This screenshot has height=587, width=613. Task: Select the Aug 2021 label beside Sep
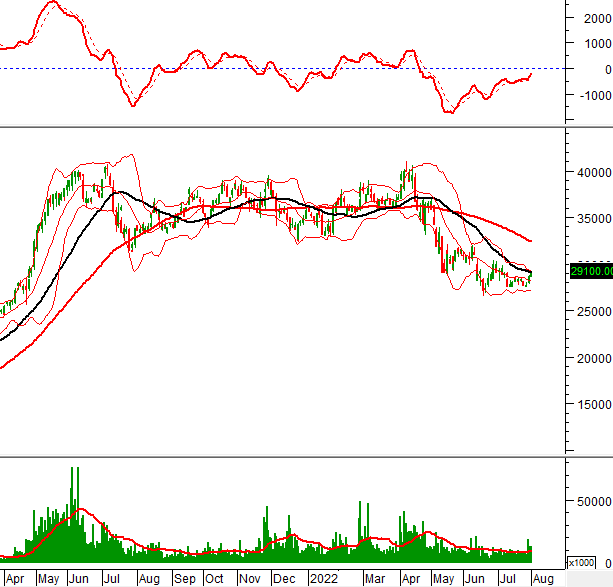[x=149, y=579]
